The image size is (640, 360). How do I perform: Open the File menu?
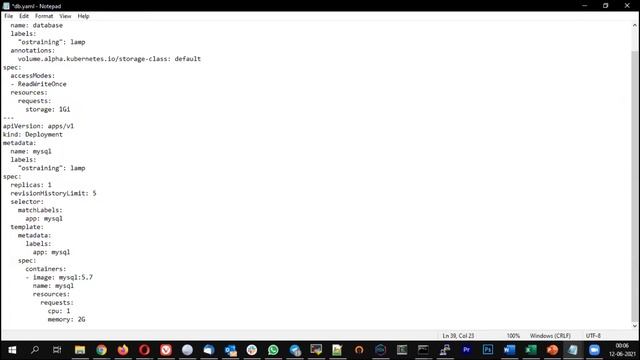[x=9, y=16]
